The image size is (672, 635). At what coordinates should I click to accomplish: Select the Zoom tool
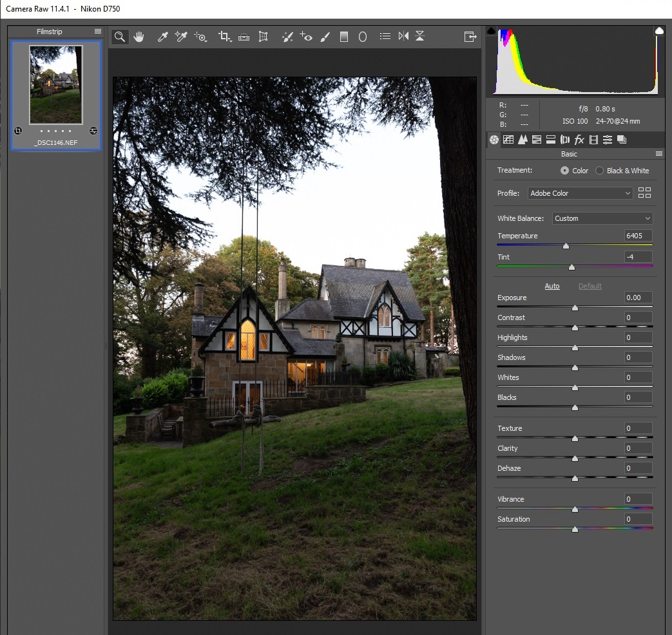click(120, 37)
